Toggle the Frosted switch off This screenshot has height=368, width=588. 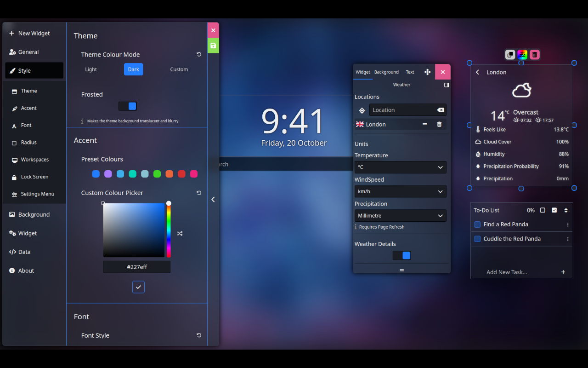coord(128,106)
